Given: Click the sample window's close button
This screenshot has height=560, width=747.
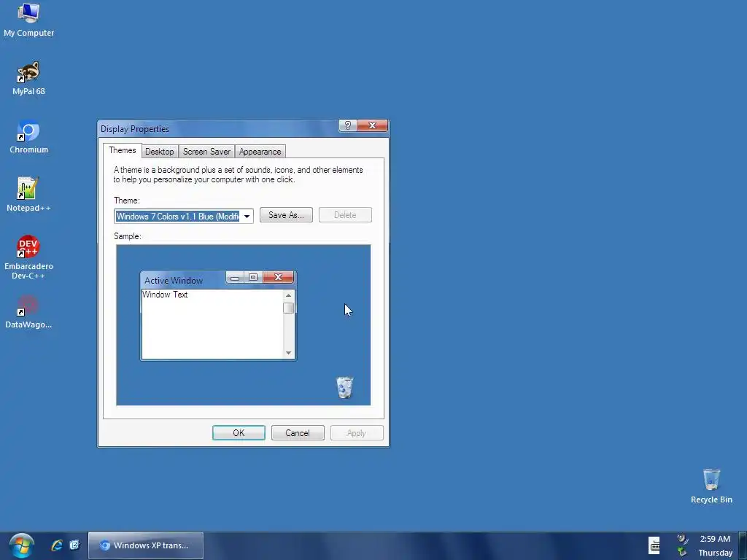Looking at the screenshot, I should point(278,277).
